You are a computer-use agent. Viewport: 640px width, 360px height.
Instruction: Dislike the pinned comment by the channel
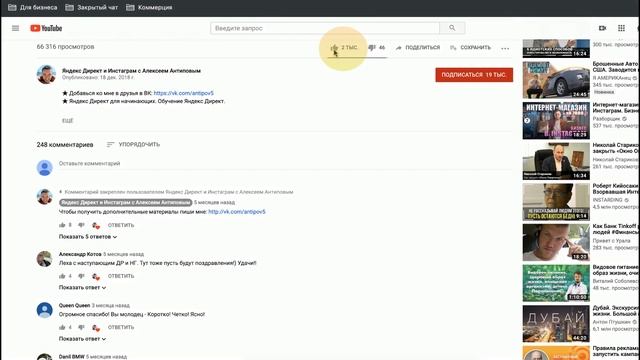(x=81, y=225)
